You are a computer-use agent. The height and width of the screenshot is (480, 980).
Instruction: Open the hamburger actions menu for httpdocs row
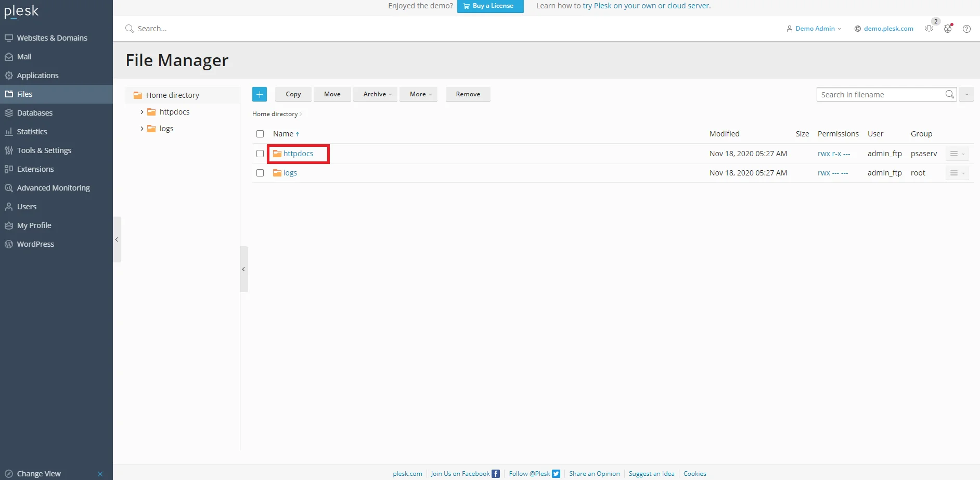click(957, 154)
